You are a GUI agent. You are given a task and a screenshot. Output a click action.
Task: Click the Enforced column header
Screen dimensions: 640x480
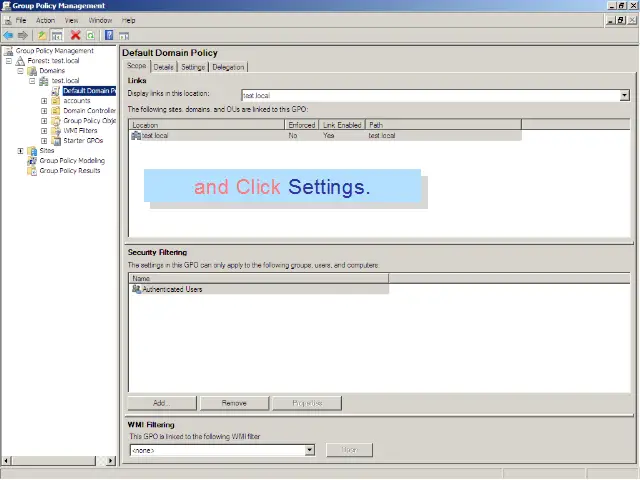point(302,125)
